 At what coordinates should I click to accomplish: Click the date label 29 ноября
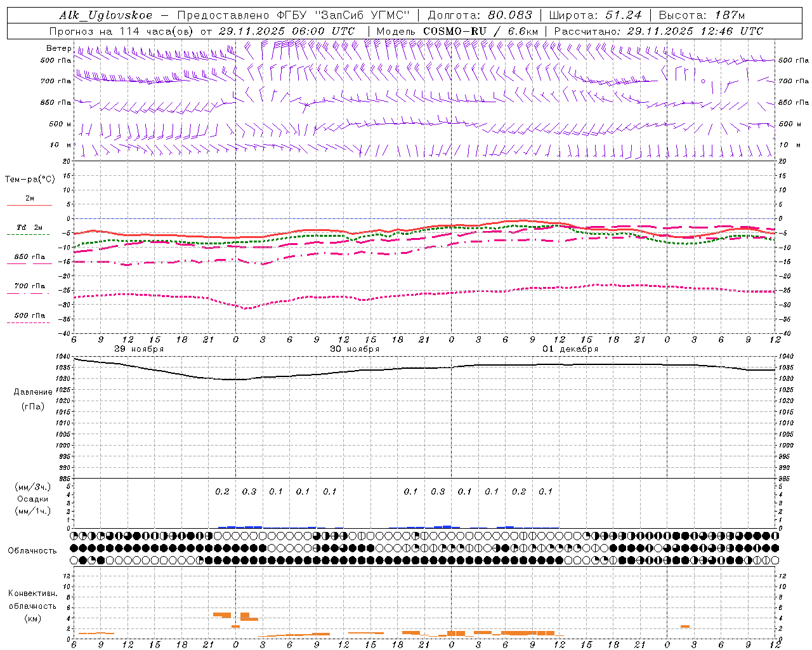[x=139, y=349]
